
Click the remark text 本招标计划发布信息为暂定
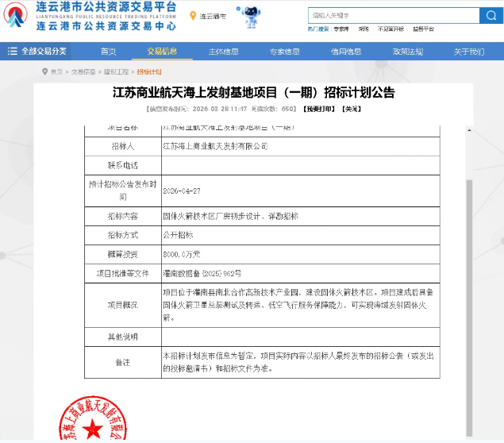click(210, 356)
